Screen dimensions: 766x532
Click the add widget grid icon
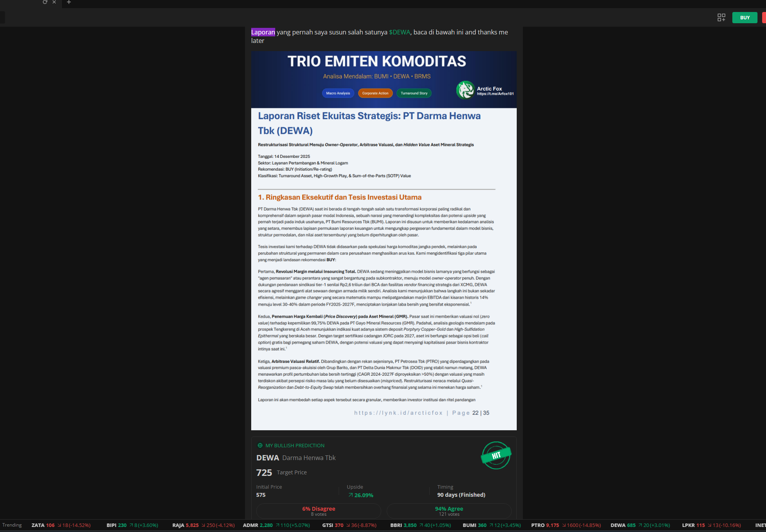721,17
